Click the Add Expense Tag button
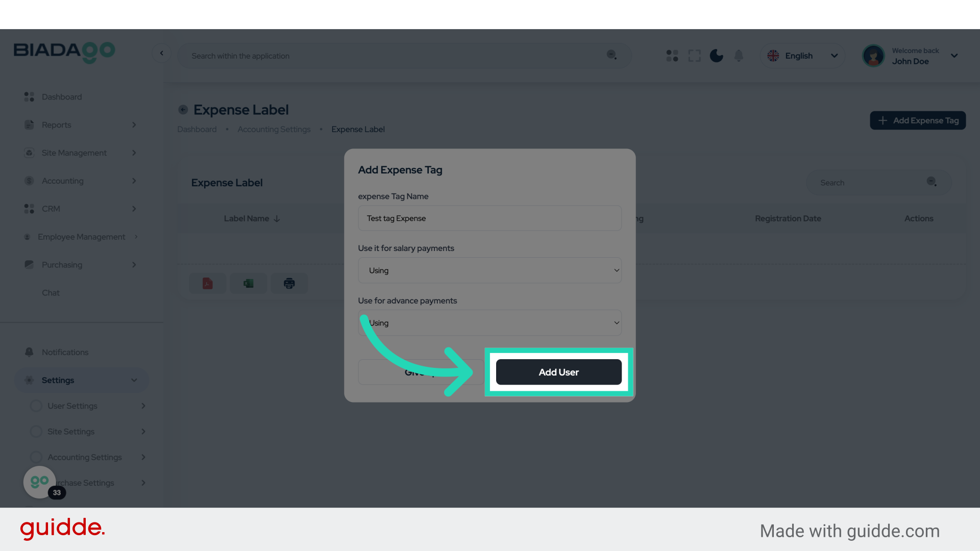The height and width of the screenshot is (551, 980). [x=917, y=120]
